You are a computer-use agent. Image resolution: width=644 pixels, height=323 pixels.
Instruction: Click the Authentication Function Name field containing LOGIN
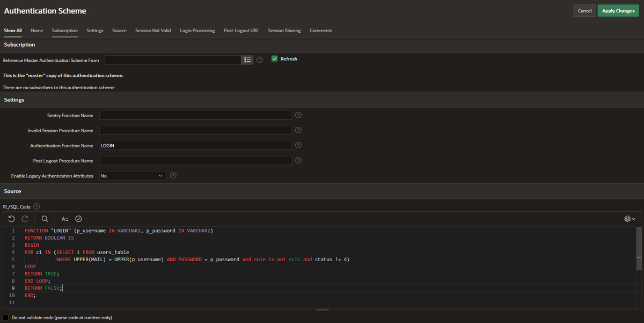coord(195,146)
